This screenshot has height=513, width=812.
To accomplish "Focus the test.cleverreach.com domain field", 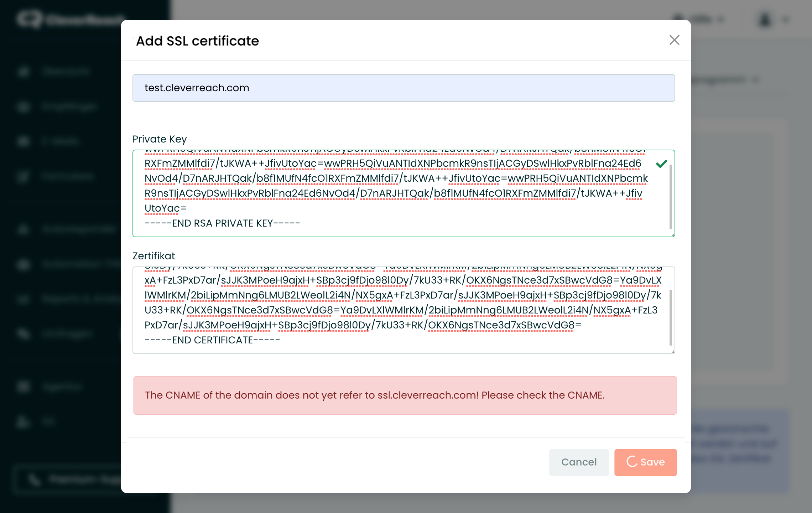I will (x=403, y=88).
